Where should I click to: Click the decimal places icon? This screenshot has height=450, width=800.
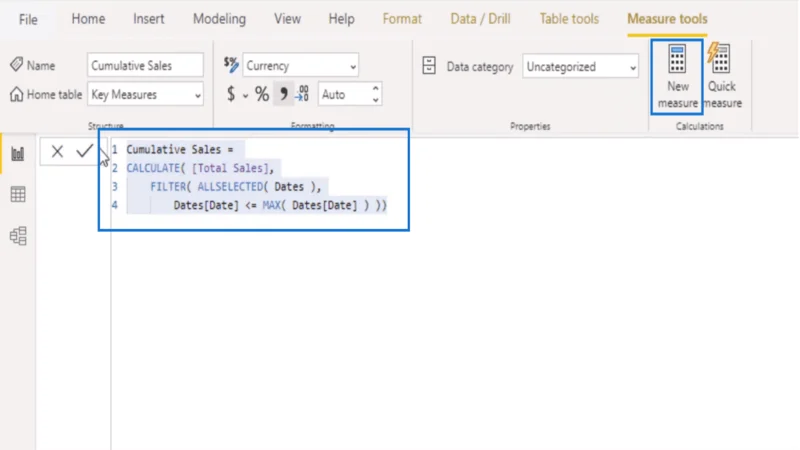pyautogui.click(x=302, y=94)
